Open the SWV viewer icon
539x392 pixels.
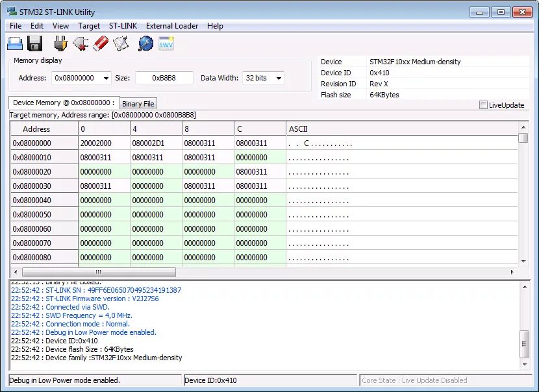pyautogui.click(x=166, y=43)
